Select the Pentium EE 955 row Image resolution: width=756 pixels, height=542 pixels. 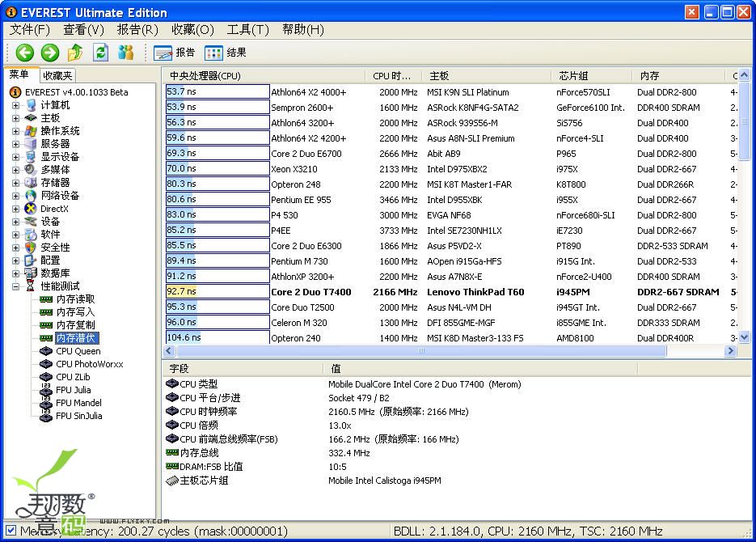click(x=452, y=200)
